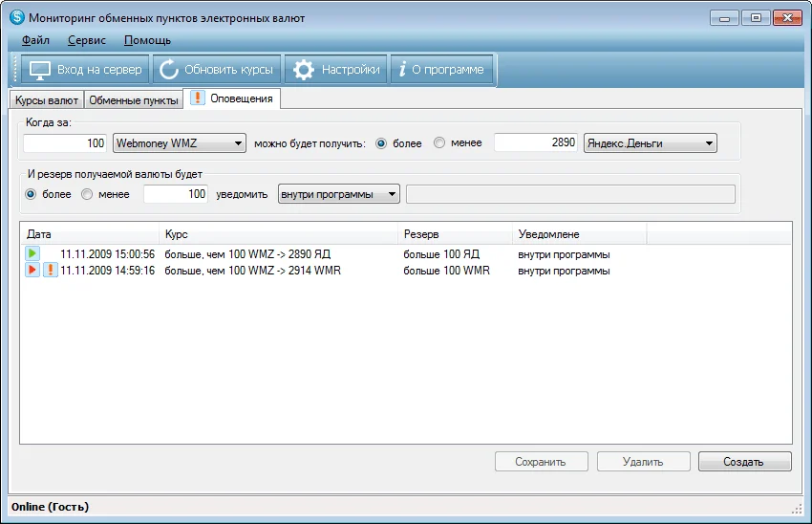Open the Яндекс.Деньги currency dropdown
Screen dimensions: 812x524
coord(708,143)
